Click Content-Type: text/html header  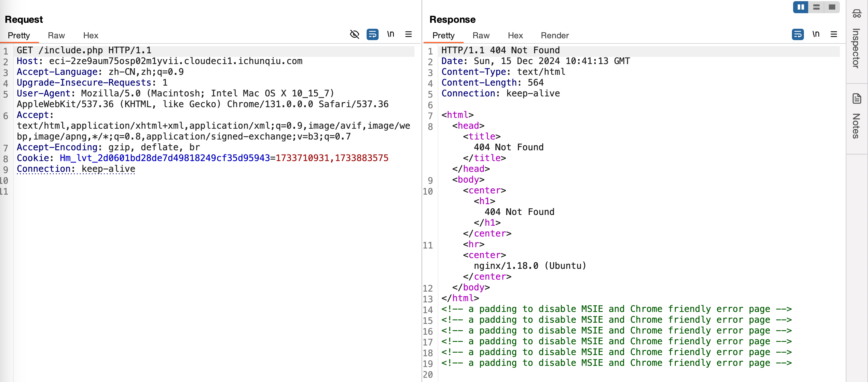[x=503, y=72]
